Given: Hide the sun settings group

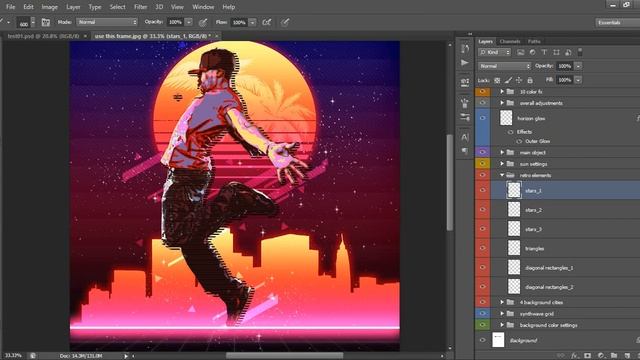Looking at the screenshot, I should pyautogui.click(x=482, y=163).
